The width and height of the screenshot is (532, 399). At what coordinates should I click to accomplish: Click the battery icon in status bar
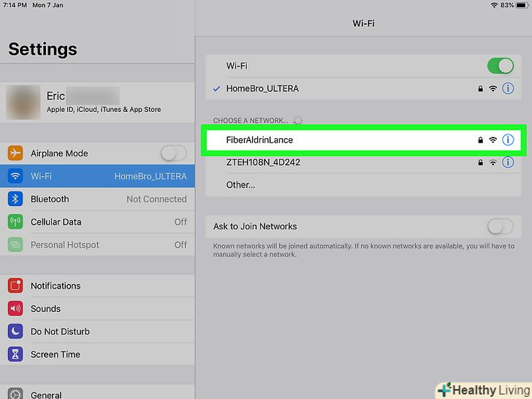[x=522, y=5]
